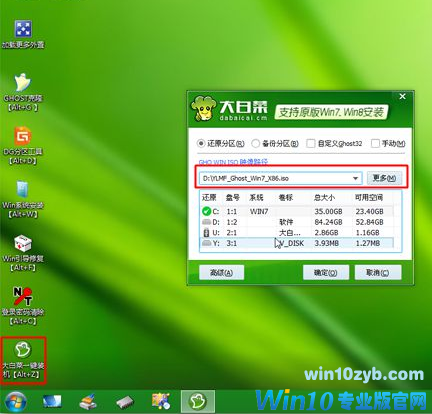Viewport: 432px width, 414px height.
Task: Launch 登录密码清除 NT desktop icon
Action: 23,306
